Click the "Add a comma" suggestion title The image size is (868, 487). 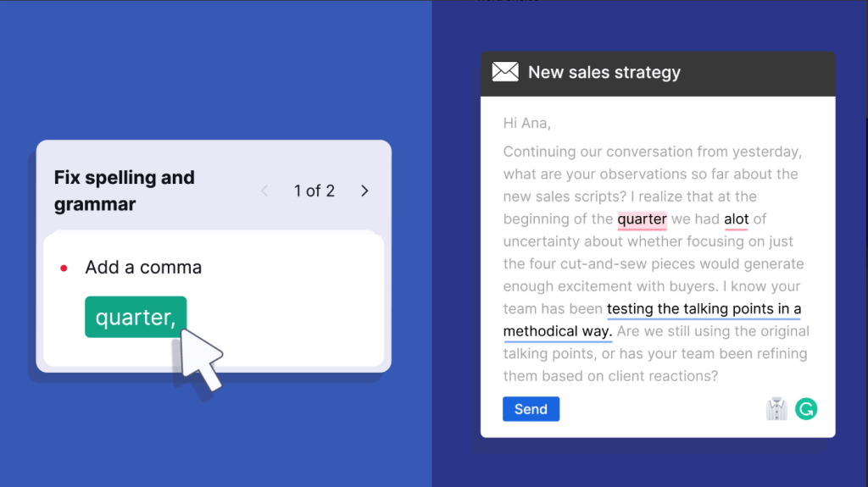click(x=143, y=268)
